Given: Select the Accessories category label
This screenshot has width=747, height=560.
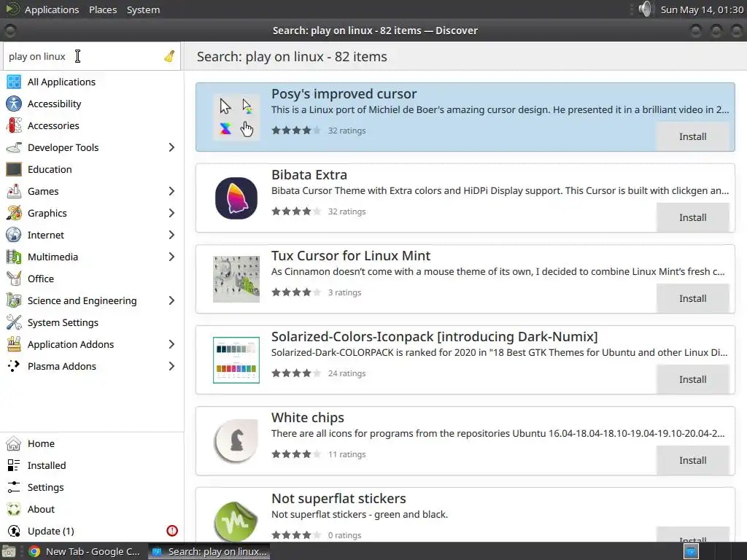Looking at the screenshot, I should coord(53,125).
